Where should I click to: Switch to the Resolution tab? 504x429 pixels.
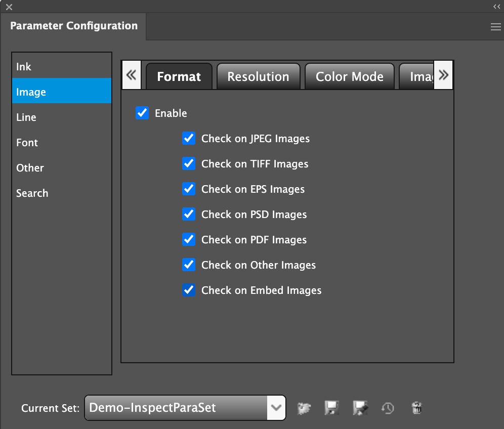(x=258, y=77)
